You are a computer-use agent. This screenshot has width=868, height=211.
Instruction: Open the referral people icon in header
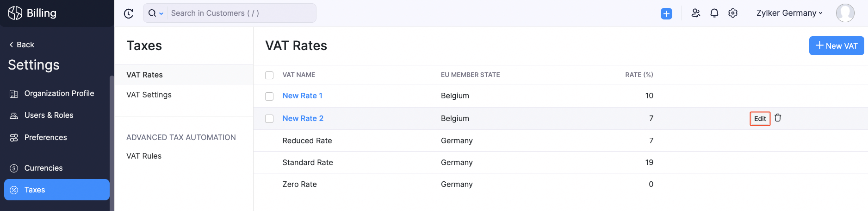coord(695,13)
